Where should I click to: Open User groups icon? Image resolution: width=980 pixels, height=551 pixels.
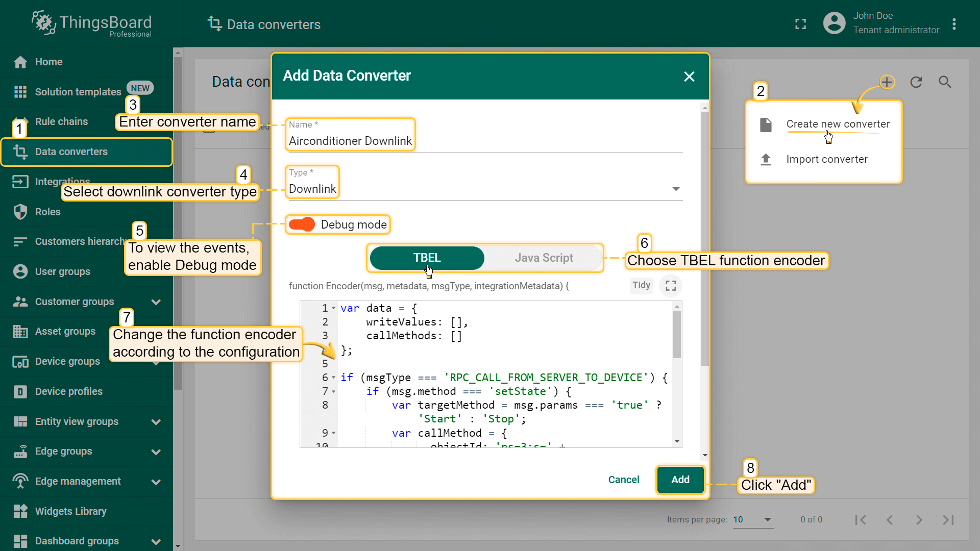coord(20,271)
